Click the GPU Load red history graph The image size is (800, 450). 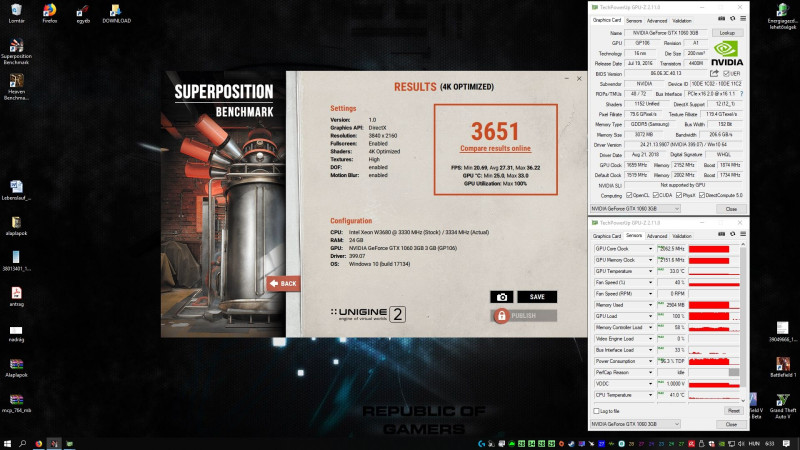714,316
